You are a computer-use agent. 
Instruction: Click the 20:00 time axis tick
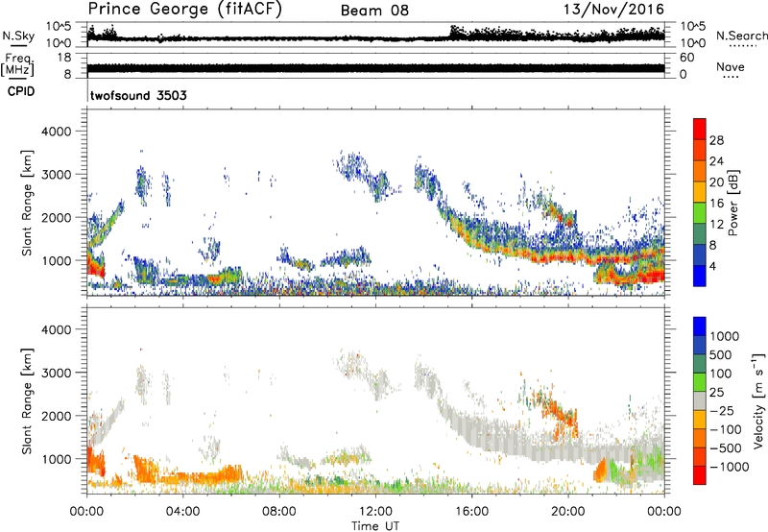(568, 512)
